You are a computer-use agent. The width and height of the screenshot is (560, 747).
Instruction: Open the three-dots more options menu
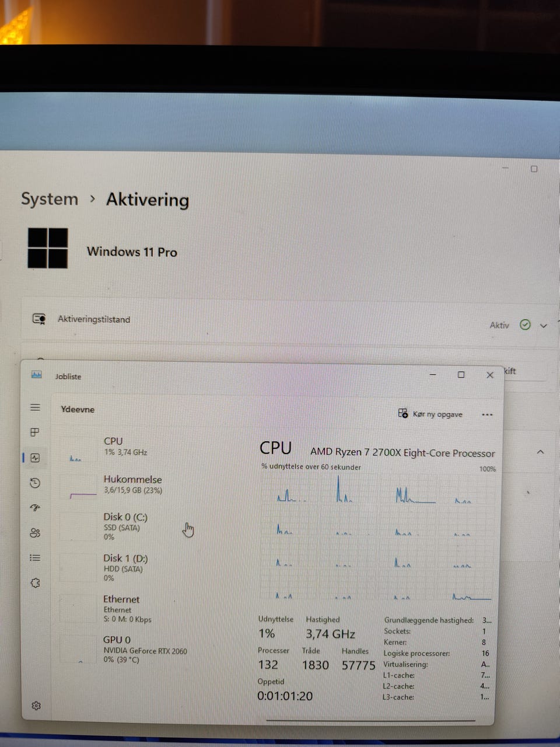pyautogui.click(x=488, y=414)
